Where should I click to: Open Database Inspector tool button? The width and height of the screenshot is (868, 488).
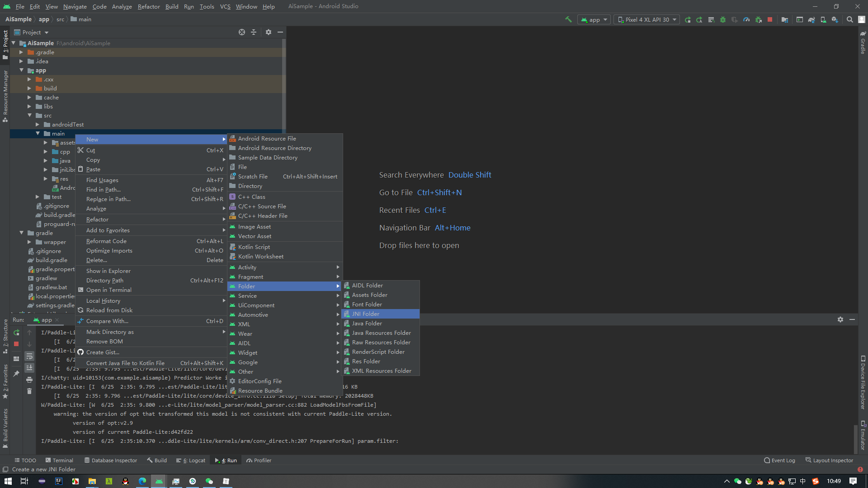click(x=111, y=460)
